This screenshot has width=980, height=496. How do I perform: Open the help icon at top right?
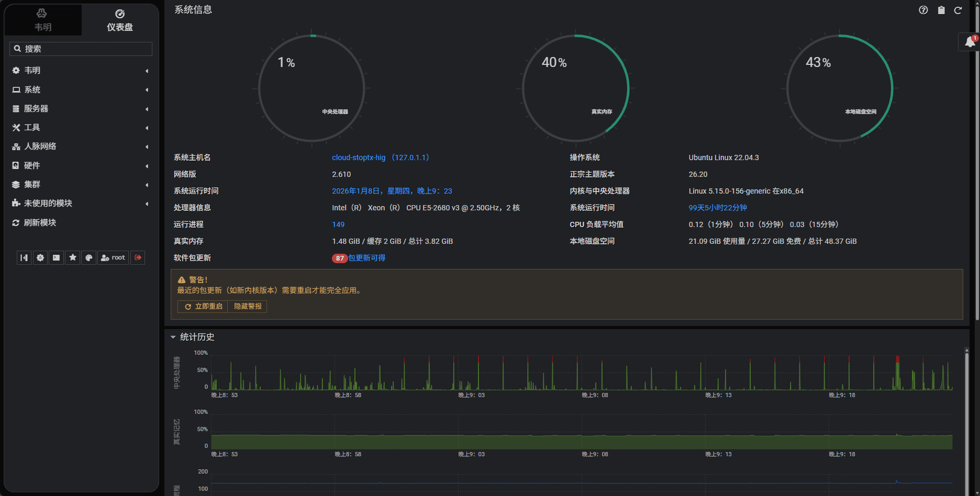(923, 10)
